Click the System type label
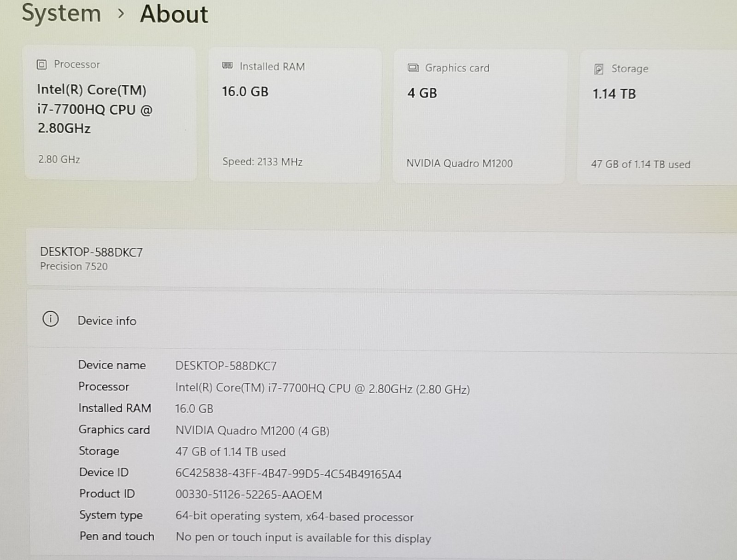 coord(111,515)
